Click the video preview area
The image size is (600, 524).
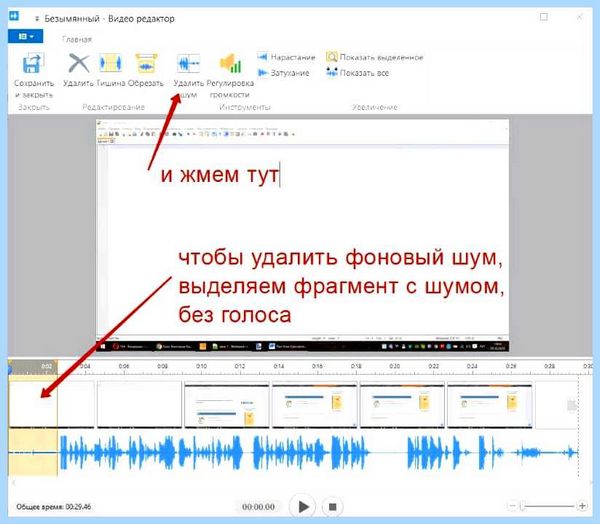(302, 235)
